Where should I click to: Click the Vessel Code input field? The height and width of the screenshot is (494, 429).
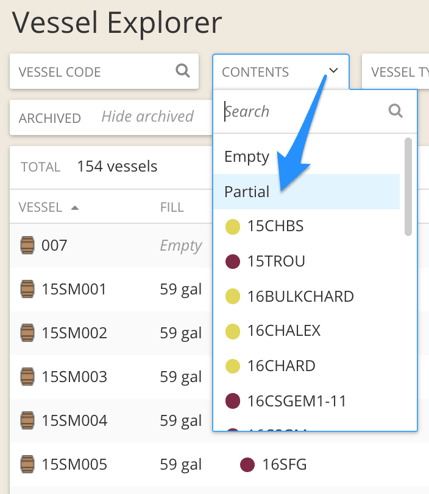click(x=104, y=72)
